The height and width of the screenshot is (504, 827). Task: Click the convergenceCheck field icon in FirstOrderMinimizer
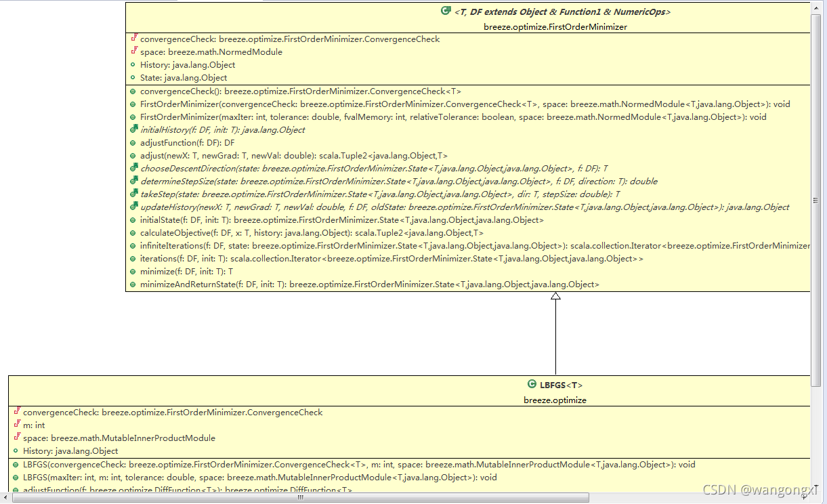click(x=133, y=39)
